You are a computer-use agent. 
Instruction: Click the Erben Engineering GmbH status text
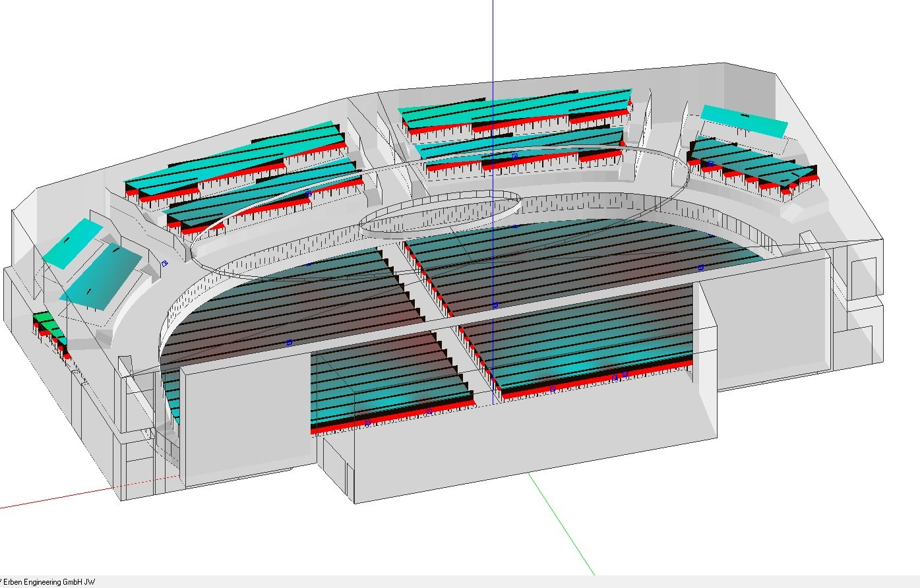click(49, 582)
